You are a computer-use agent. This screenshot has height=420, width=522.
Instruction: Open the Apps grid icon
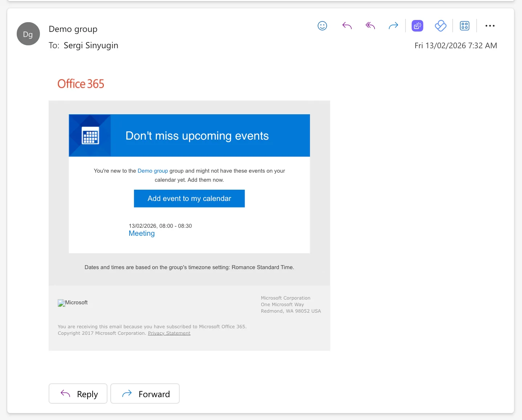coord(464,25)
